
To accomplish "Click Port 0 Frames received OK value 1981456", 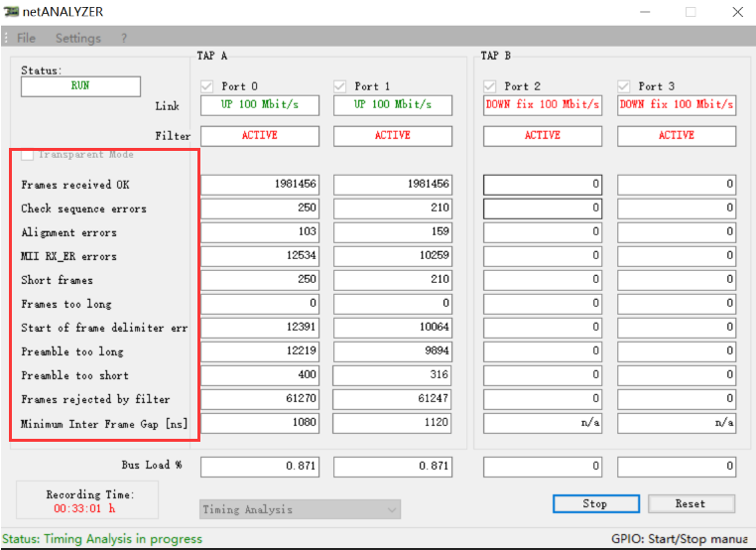I will [260, 185].
